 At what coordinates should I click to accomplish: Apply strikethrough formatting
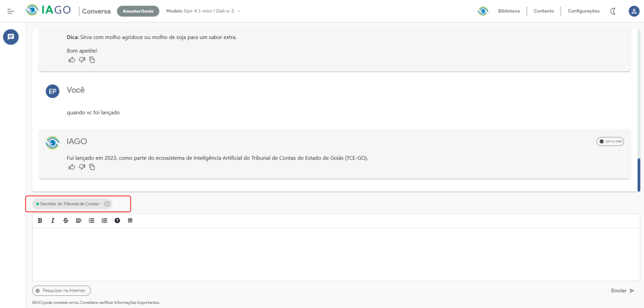[66, 221]
